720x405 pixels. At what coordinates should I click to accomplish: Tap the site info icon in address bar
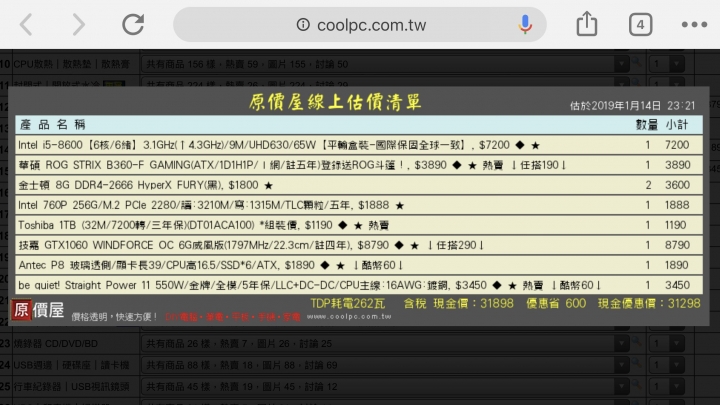coord(303,24)
